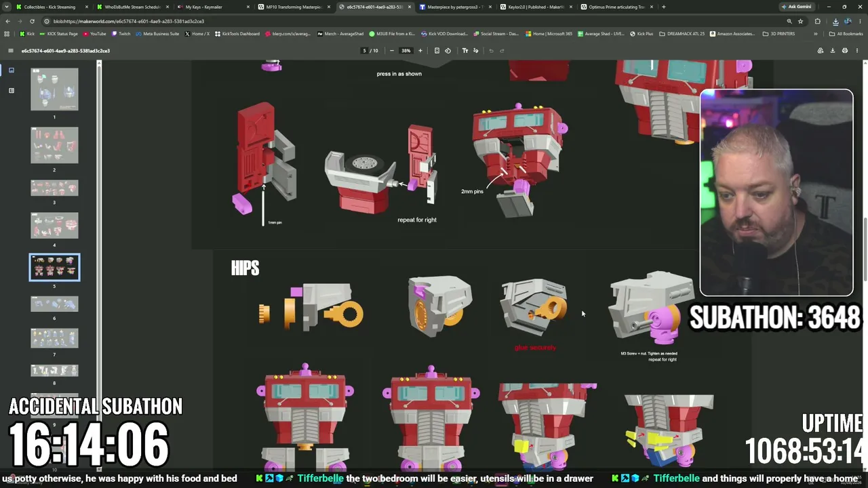The width and height of the screenshot is (868, 488).
Task: Open the YouTube bookmark
Action: 95,34
